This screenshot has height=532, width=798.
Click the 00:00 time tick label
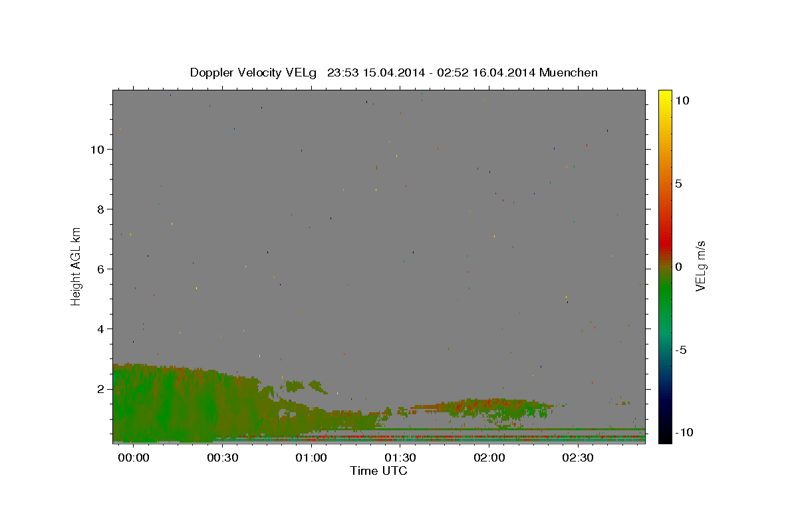134,458
